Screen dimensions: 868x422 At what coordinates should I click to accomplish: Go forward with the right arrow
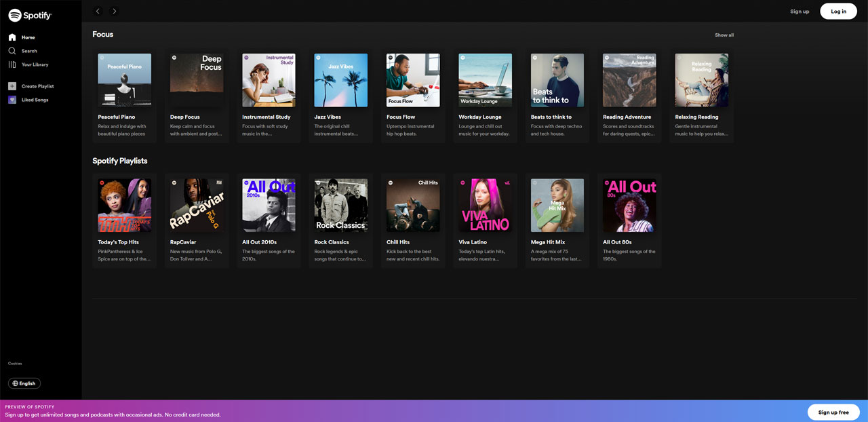click(x=115, y=11)
